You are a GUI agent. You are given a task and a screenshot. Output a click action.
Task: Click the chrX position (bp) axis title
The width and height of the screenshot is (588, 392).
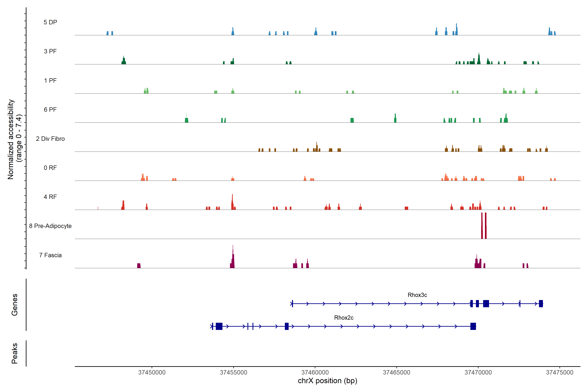[327, 381]
